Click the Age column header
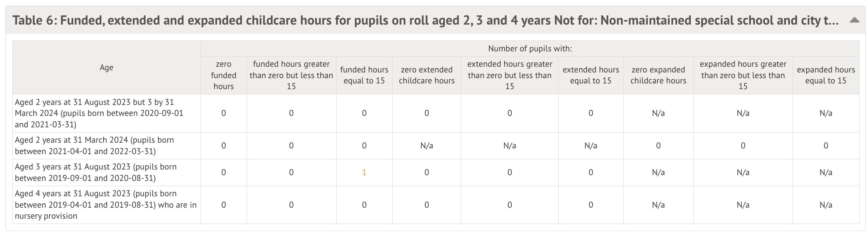 click(107, 67)
